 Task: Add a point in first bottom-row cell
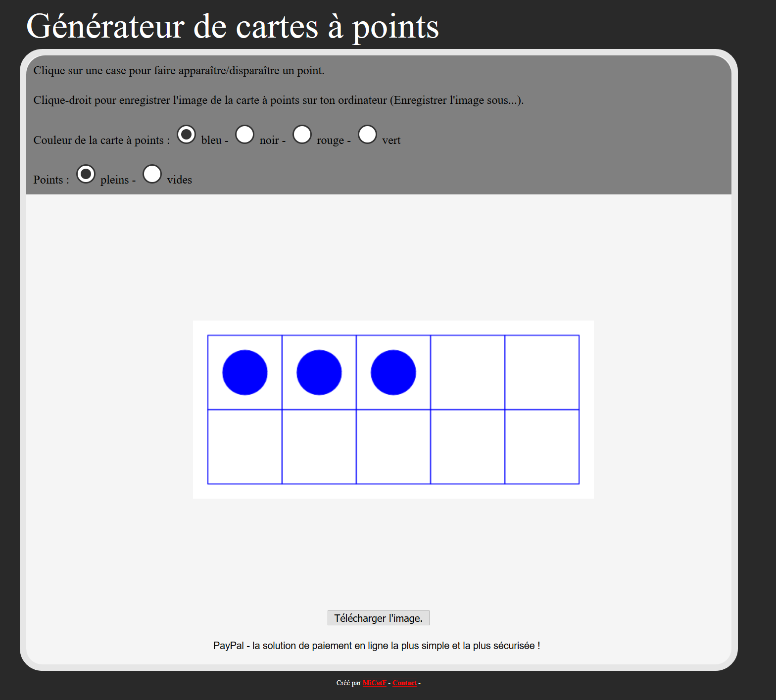(x=245, y=447)
